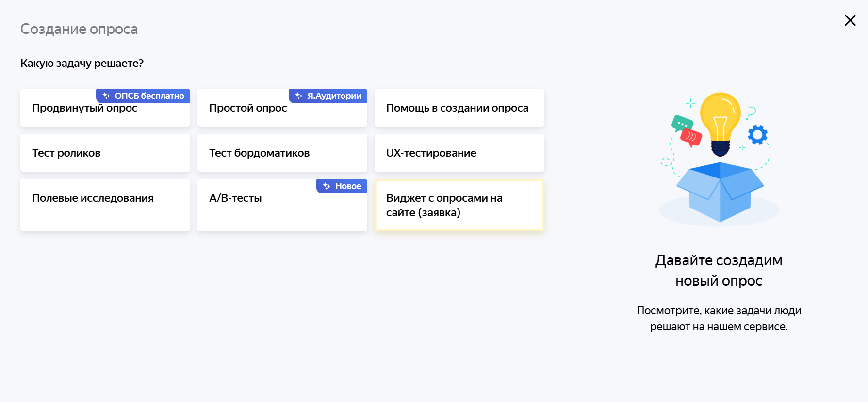Click the open blue box illustration
The image size is (868, 402).
pyautogui.click(x=720, y=192)
